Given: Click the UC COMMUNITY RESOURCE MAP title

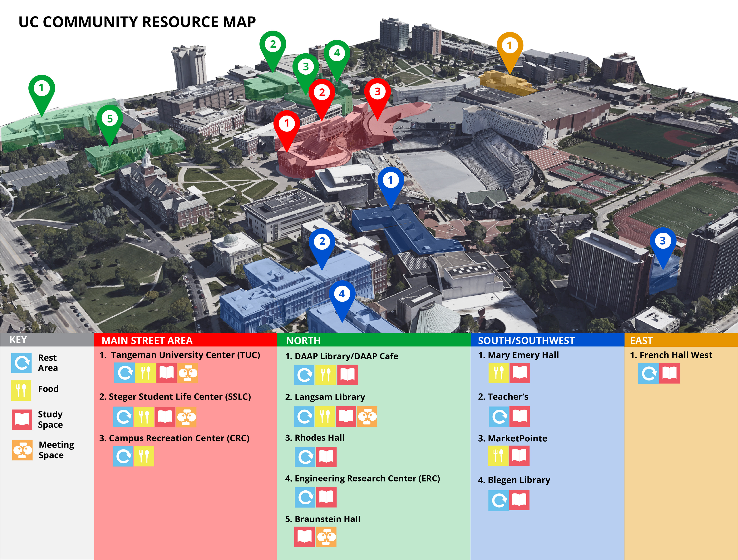Looking at the screenshot, I should tap(137, 22).
